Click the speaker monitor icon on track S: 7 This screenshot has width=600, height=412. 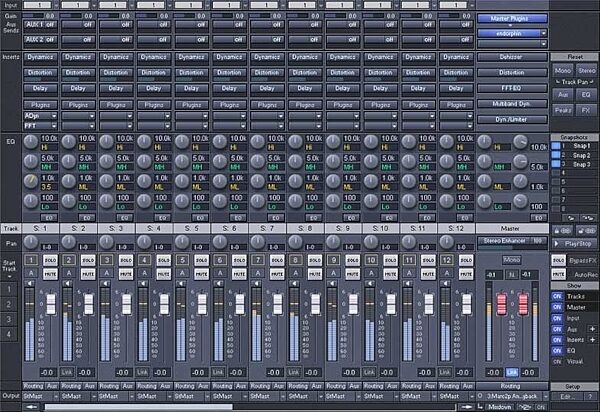256,283
